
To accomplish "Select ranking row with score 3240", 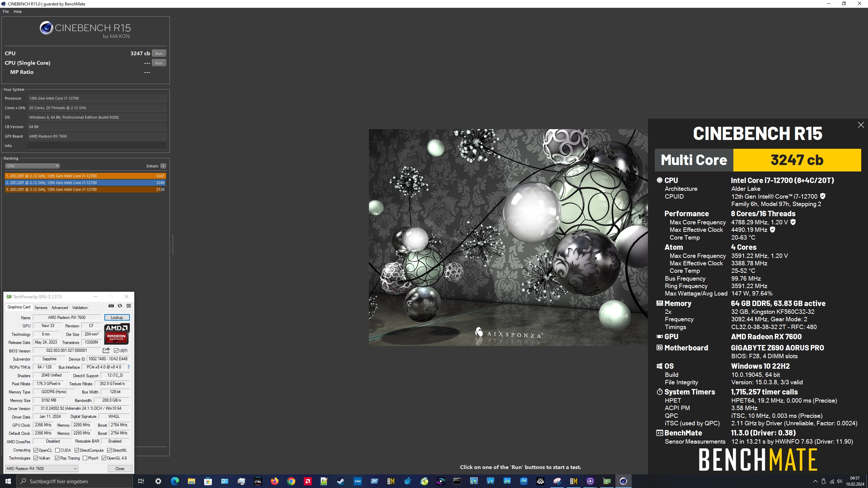I will tap(85, 183).
